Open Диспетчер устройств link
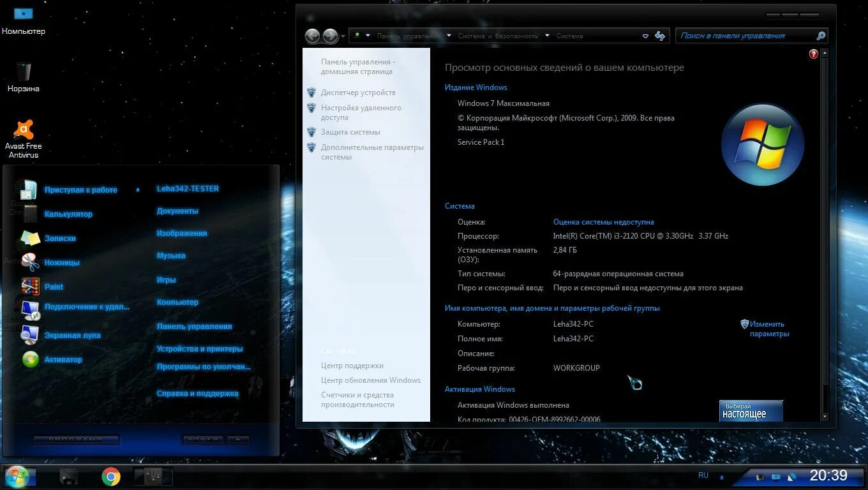This screenshot has height=490, width=868. 358,93
